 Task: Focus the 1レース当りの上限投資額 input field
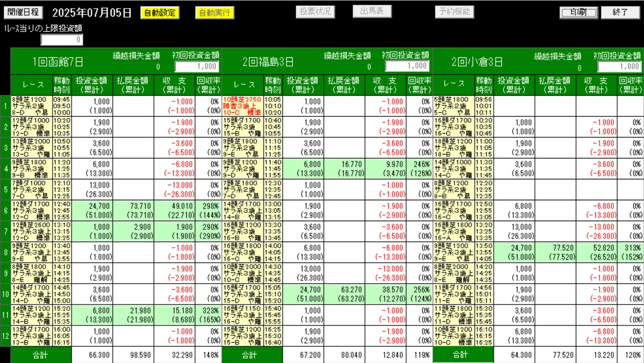click(62, 40)
